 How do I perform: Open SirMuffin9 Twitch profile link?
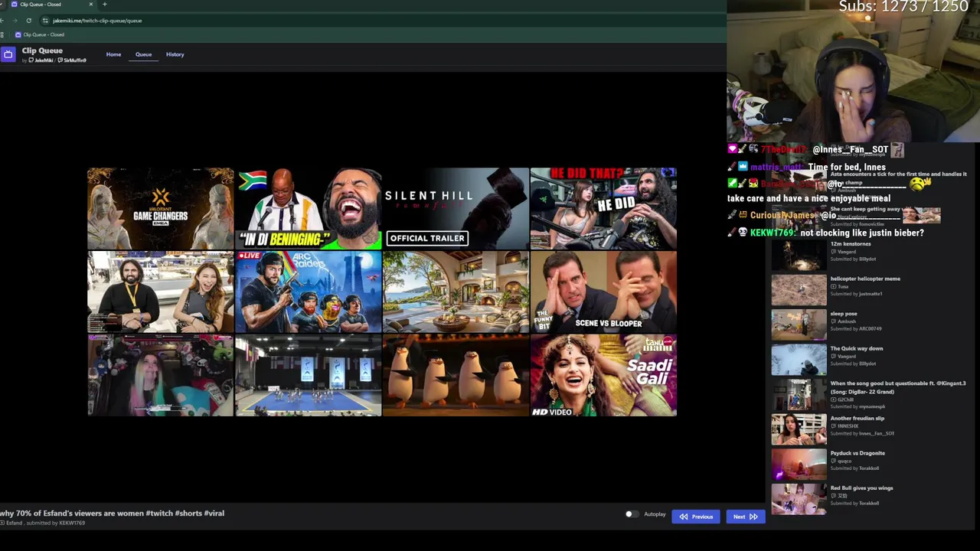pos(72,60)
